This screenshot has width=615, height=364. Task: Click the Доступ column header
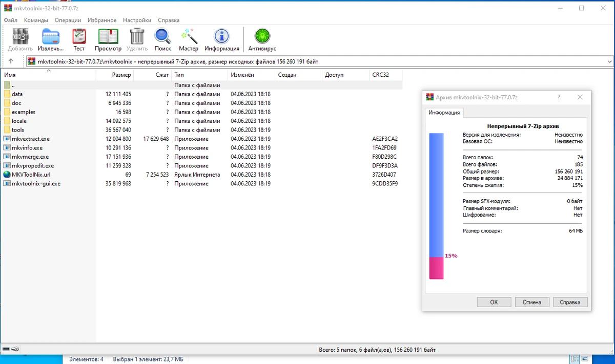click(346, 75)
